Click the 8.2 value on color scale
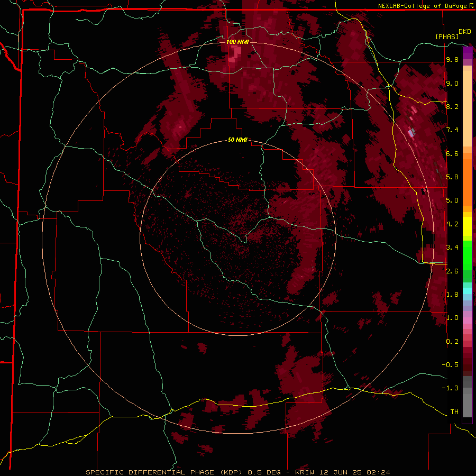This screenshot has width=476, height=476. (452, 106)
